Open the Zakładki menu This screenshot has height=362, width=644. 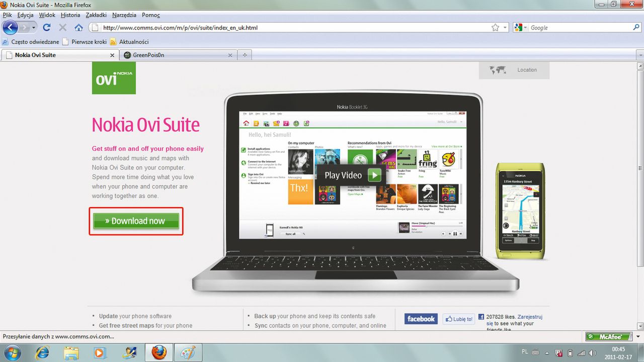[96, 15]
